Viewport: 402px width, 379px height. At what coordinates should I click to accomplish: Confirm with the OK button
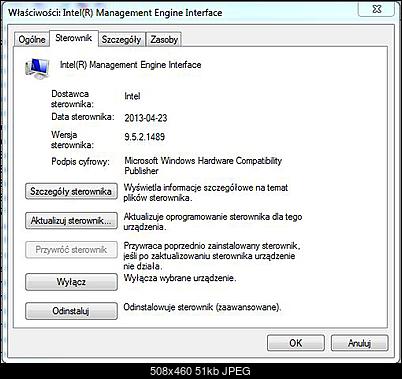296,343
